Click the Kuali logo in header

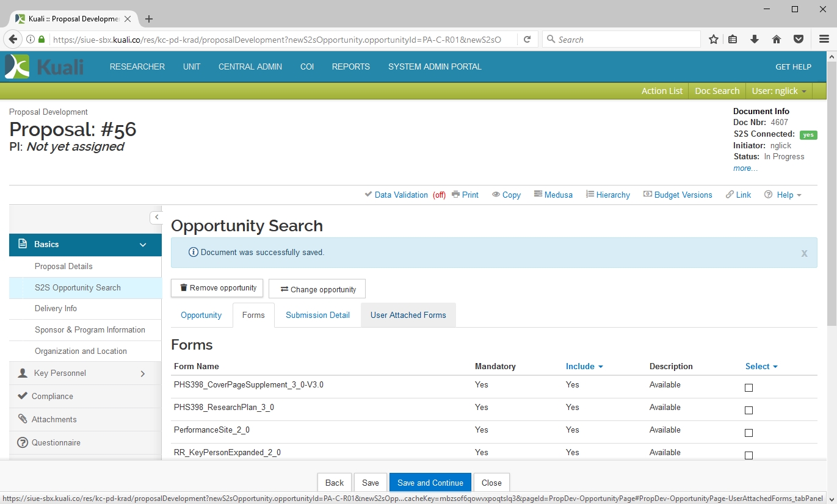[44, 67]
